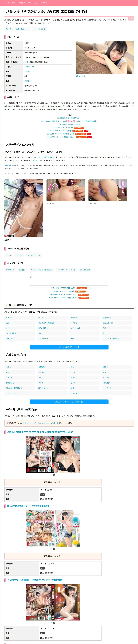Image resolution: width=138 pixels, height=644 pixels.
Task: Open the 8時間 BEST PRESTIGE PREMIUM title link
Action: pos(40,432)
